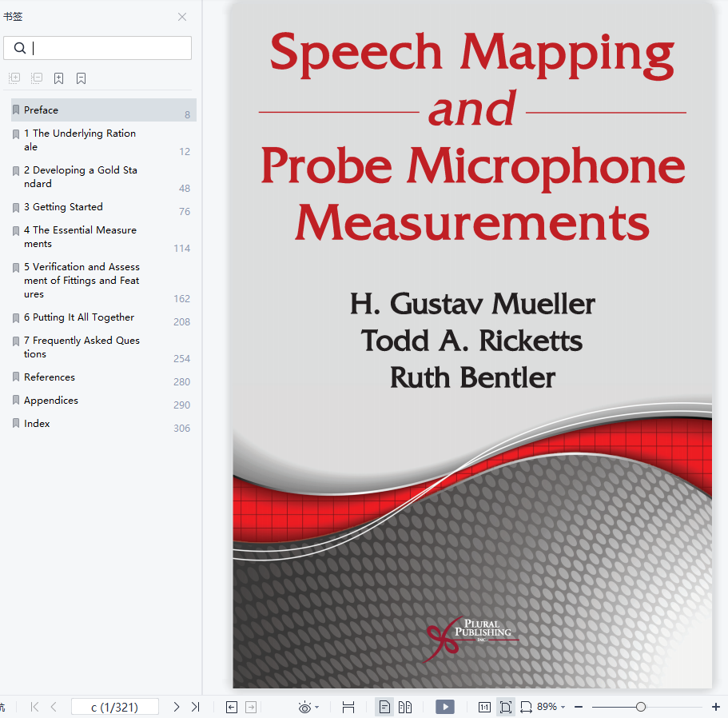Delete the bookmark icon
The width and height of the screenshot is (728, 718).
pyautogui.click(x=81, y=78)
